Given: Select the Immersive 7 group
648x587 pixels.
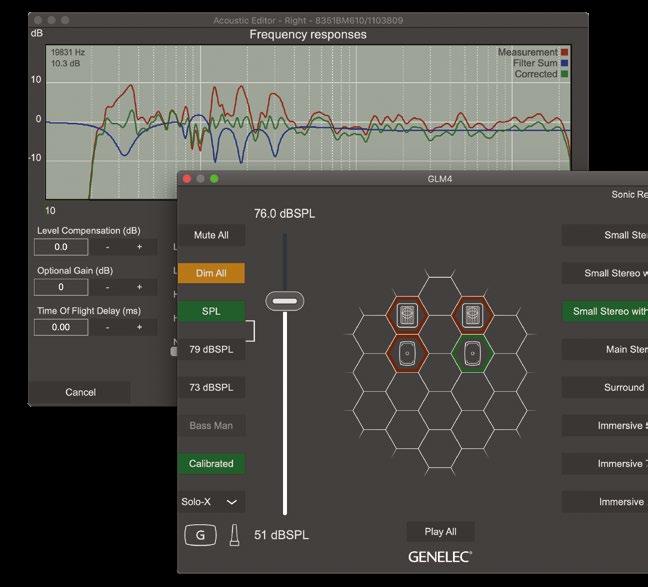Looking at the screenshot, I should (x=605, y=463).
